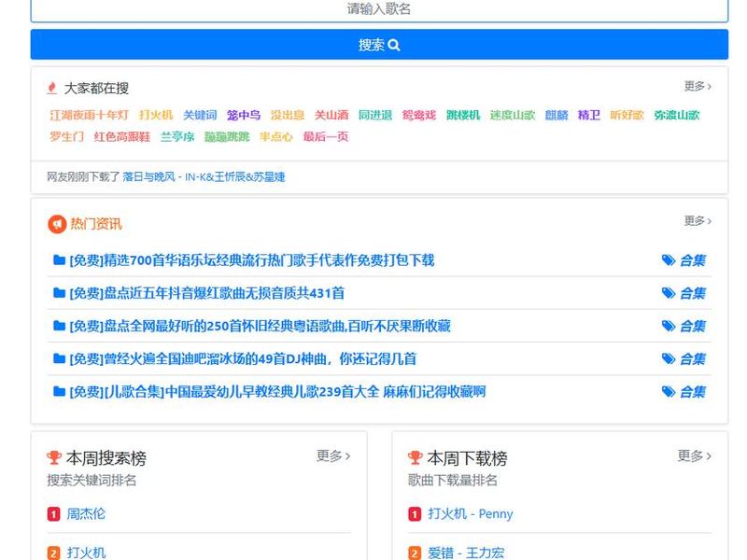The image size is (747, 560).
Task: Select the 最后一页 hot search tag
Action: point(326,136)
